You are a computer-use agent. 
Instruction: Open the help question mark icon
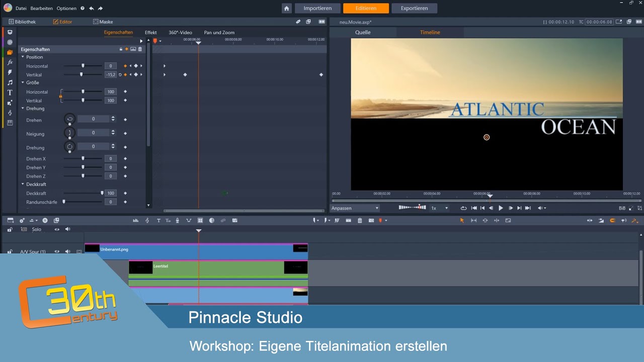tap(83, 9)
